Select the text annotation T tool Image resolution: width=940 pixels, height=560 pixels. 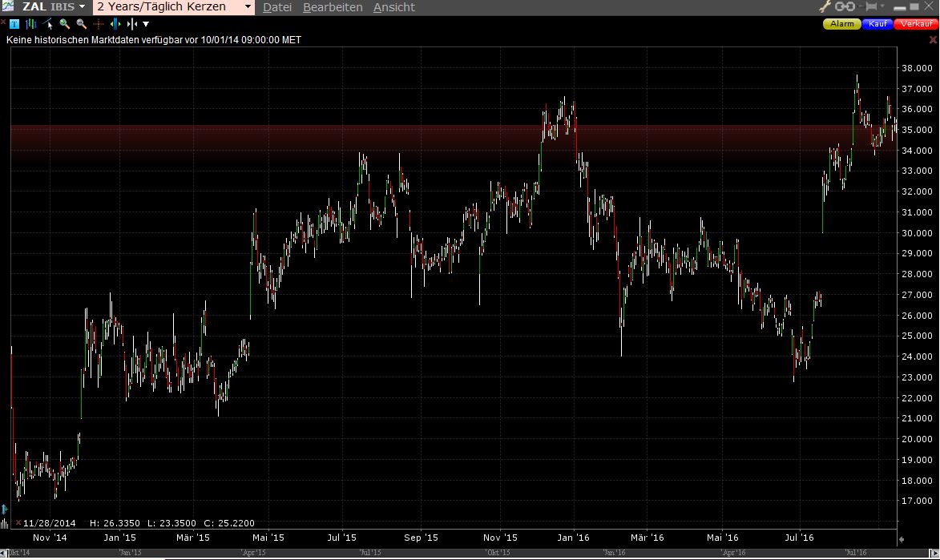[14, 24]
